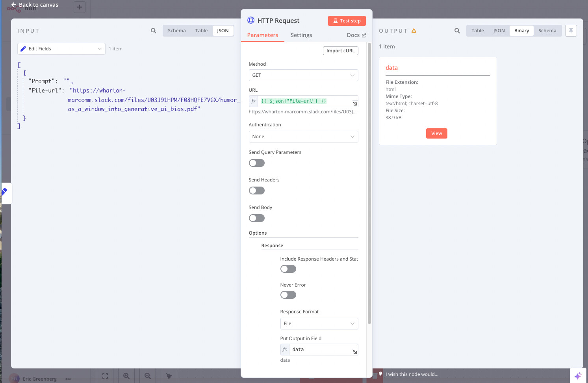The height and width of the screenshot is (383, 588).
Task: Click the AI assistant sparkle icon
Action: [578, 376]
